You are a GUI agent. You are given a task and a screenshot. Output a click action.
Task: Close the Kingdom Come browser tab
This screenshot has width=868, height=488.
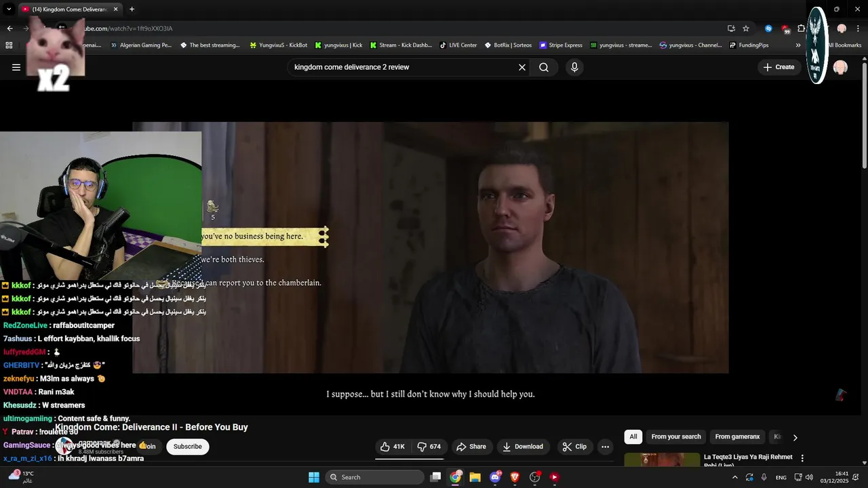click(116, 9)
